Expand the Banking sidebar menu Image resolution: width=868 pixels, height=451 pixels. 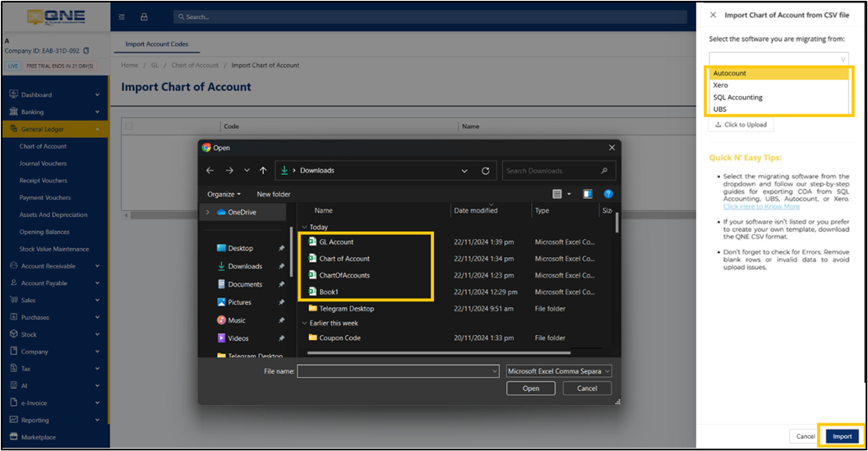click(55, 112)
